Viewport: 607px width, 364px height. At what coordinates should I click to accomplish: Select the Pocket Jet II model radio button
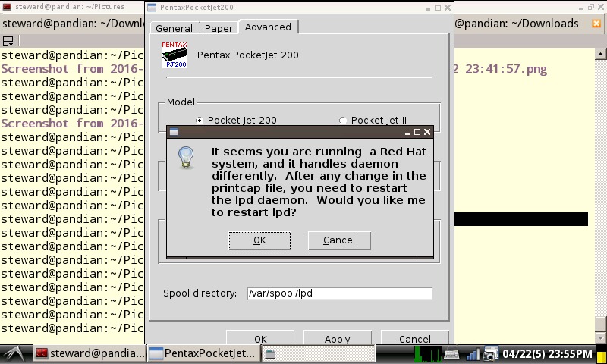coord(343,121)
